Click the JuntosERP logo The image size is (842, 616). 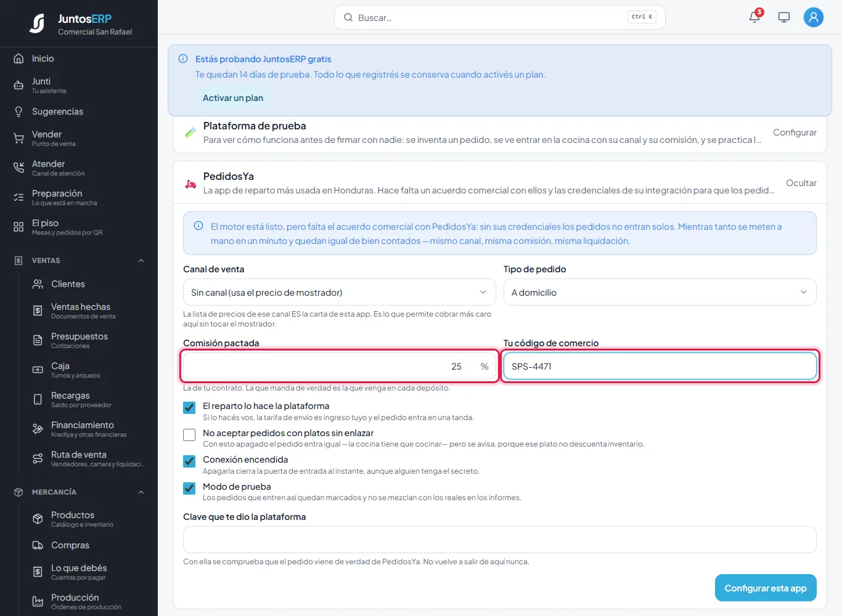pyautogui.click(x=37, y=23)
